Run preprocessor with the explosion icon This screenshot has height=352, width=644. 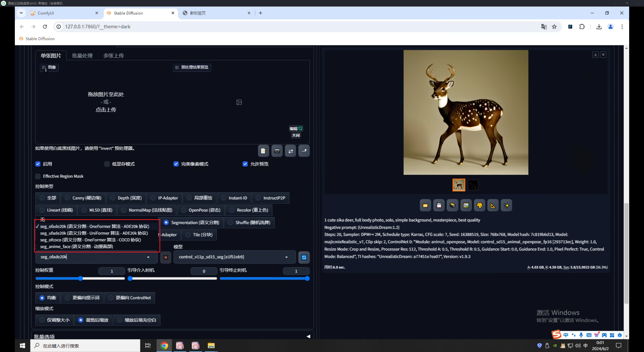[166, 257]
